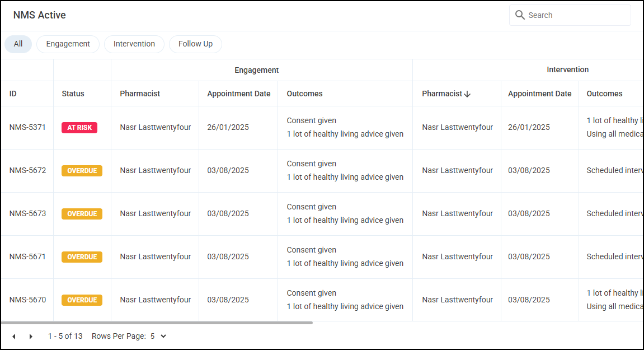Image resolution: width=644 pixels, height=350 pixels.
Task: Click ID NMS-5371
Action: tap(27, 128)
